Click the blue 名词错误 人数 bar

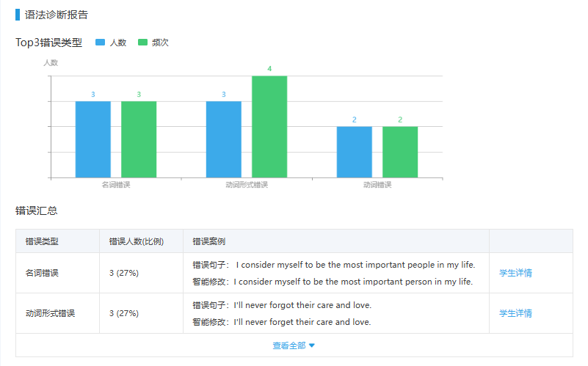click(x=92, y=139)
